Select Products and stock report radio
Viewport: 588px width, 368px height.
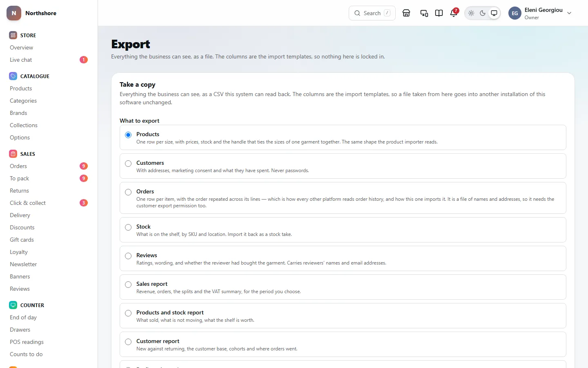click(128, 313)
